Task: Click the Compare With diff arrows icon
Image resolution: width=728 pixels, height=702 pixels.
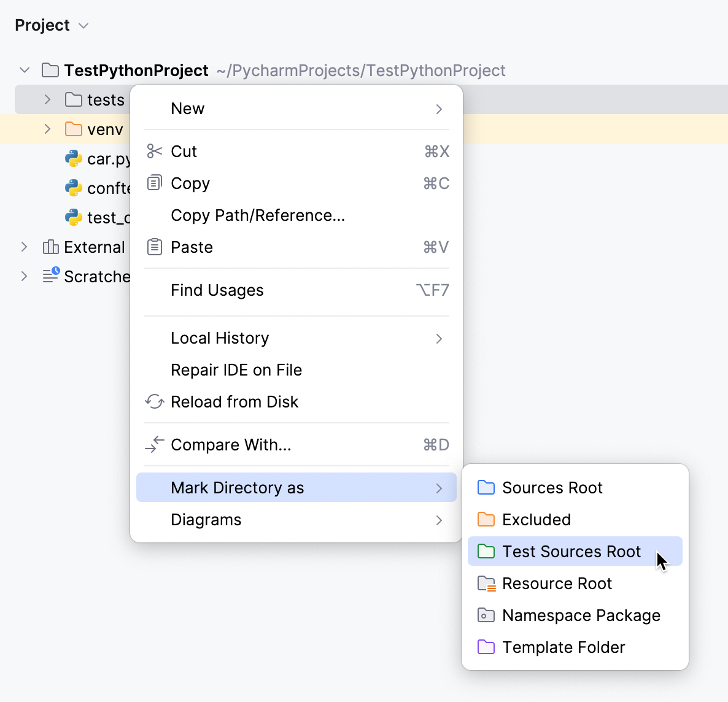Action: pyautogui.click(x=154, y=444)
